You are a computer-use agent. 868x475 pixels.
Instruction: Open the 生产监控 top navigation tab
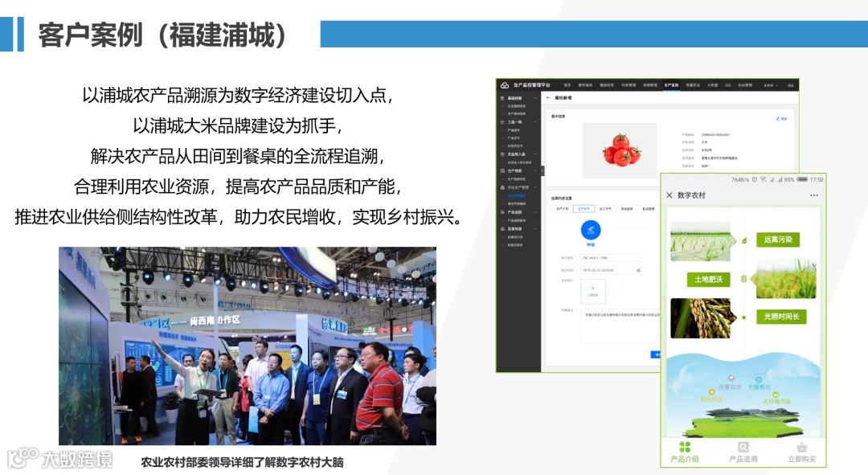coord(671,85)
